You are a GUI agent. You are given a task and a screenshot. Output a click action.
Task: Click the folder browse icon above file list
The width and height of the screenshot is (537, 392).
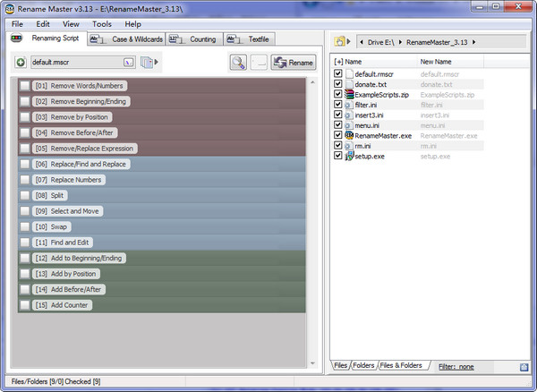(x=339, y=42)
